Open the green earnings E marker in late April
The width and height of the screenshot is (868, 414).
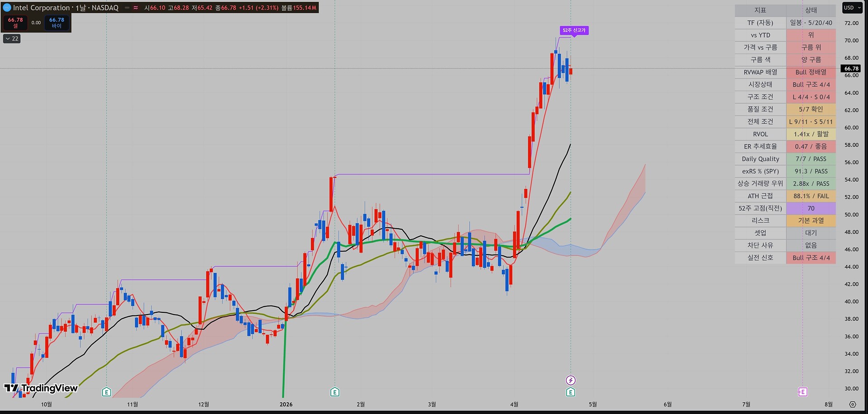coord(571,392)
